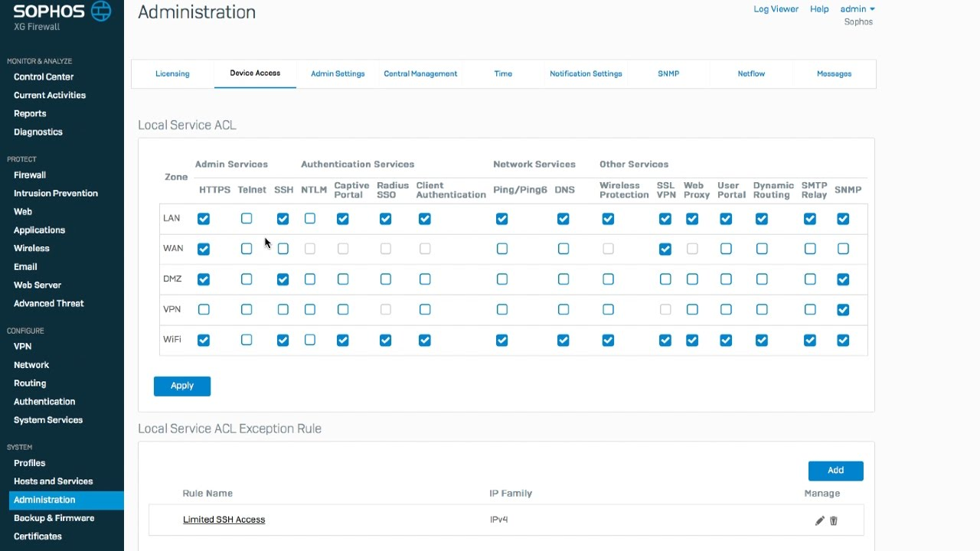
Task: Disable SSL VPN for the WAN zone
Action: pyautogui.click(x=665, y=249)
